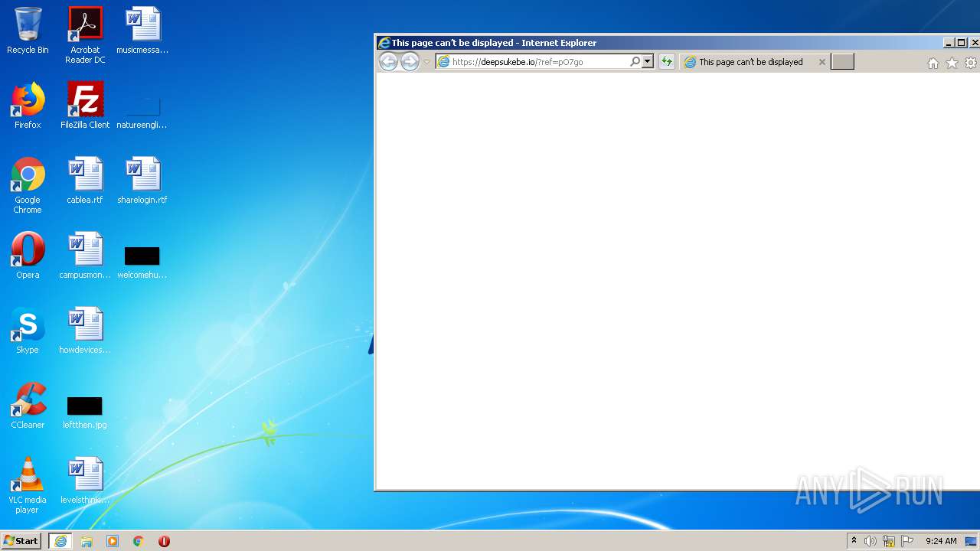Close the 'This page can't be displayed' tab
The image size is (980, 551).
click(x=822, y=62)
